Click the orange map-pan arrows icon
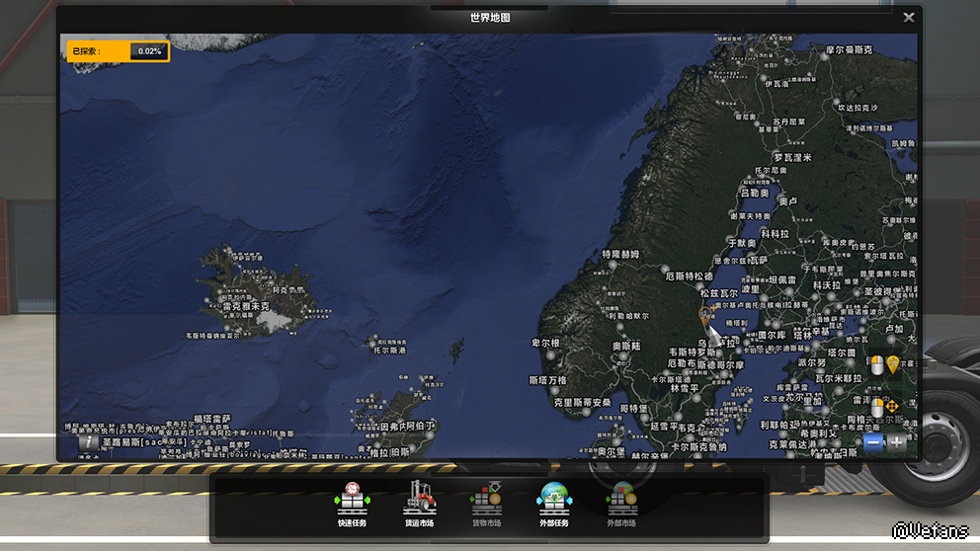 [891, 406]
